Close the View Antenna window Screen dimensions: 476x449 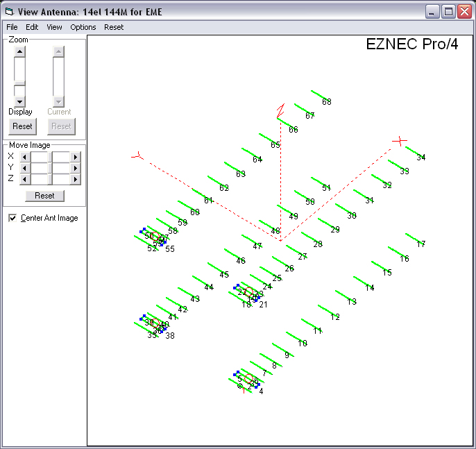coord(465,12)
